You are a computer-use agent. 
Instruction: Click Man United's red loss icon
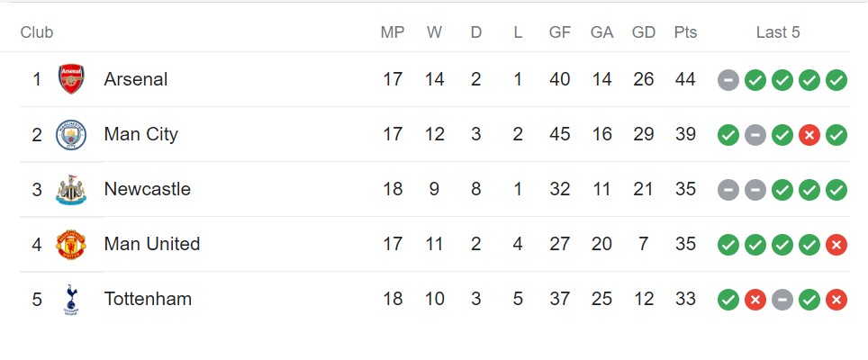pyautogui.click(x=836, y=245)
